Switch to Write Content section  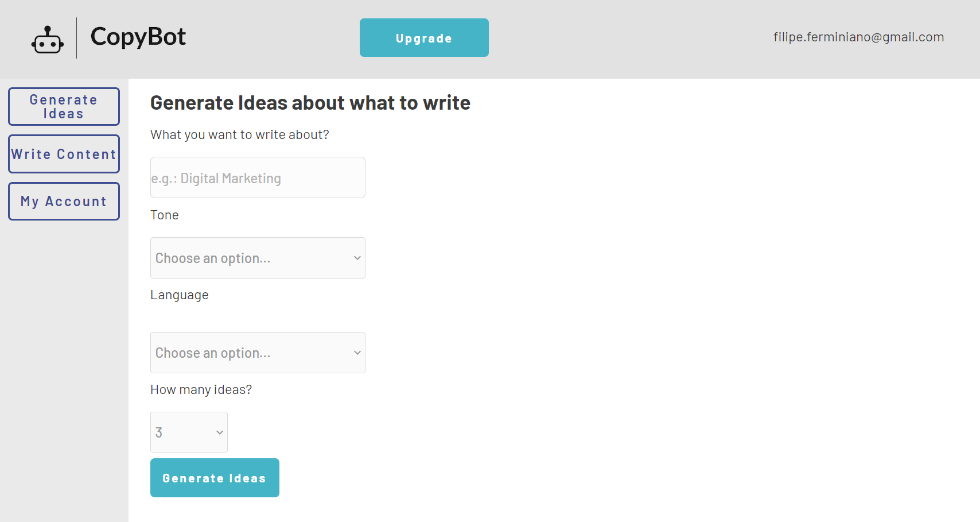64,154
